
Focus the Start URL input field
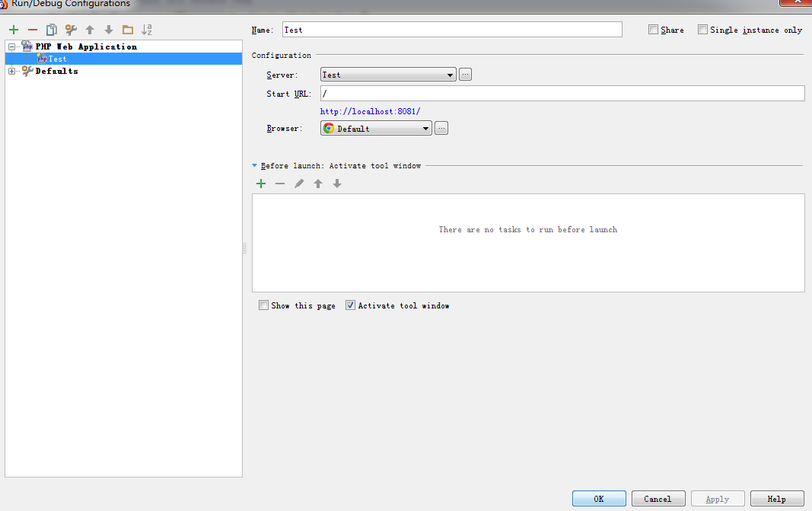click(562, 93)
